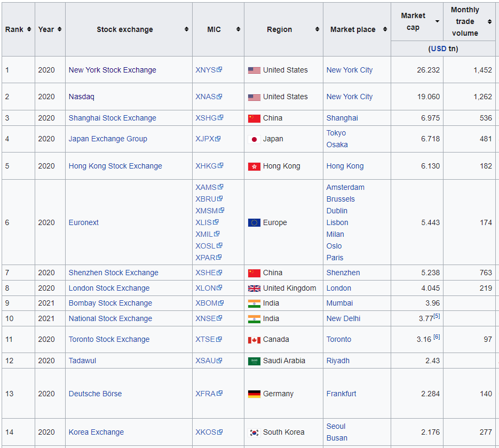
Task: Sort table by Year column arrows
Action: [60, 29]
